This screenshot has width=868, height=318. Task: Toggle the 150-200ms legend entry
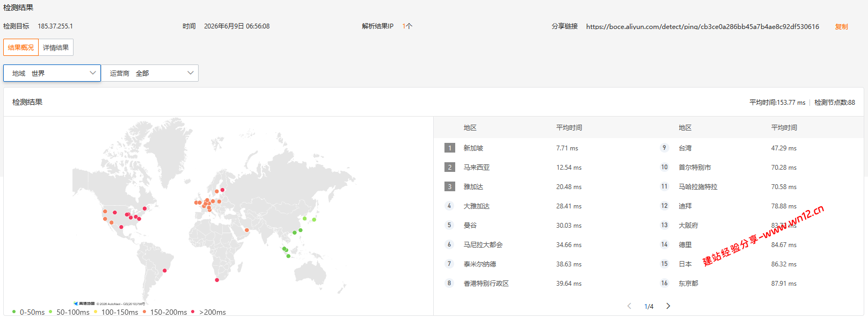(x=165, y=312)
